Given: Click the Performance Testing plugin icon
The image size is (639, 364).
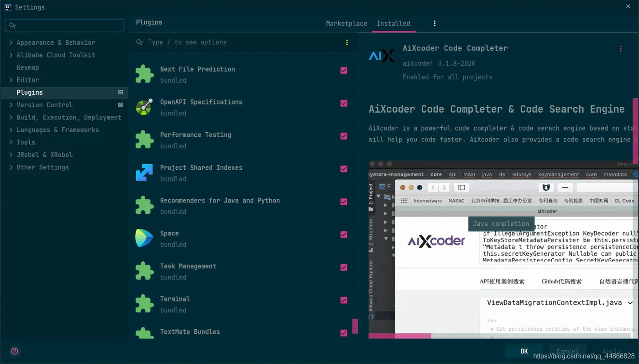Looking at the screenshot, I should pyautogui.click(x=145, y=140).
